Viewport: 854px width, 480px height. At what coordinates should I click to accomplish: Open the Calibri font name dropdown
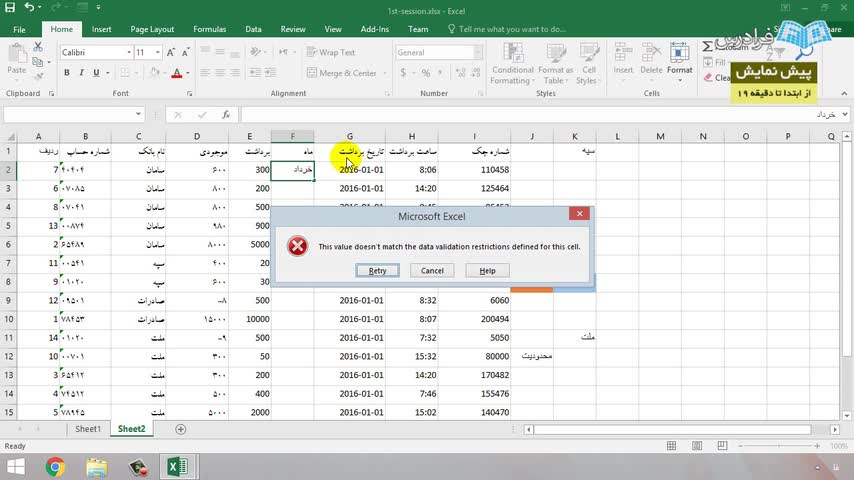click(x=129, y=52)
